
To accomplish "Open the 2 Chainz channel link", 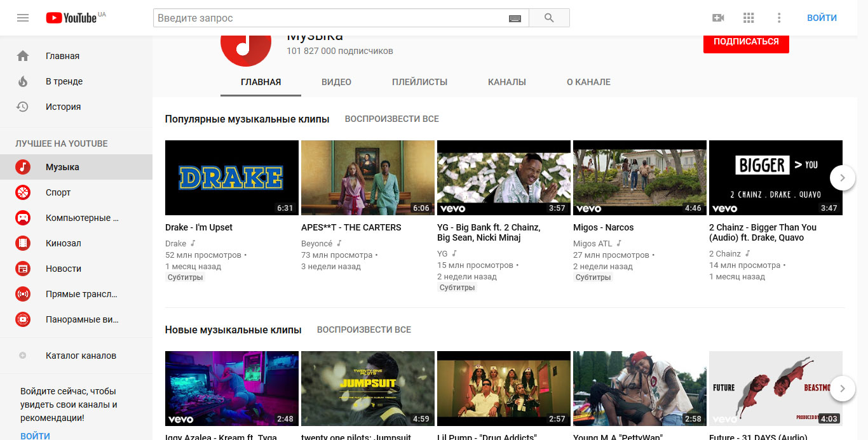I will [x=725, y=253].
